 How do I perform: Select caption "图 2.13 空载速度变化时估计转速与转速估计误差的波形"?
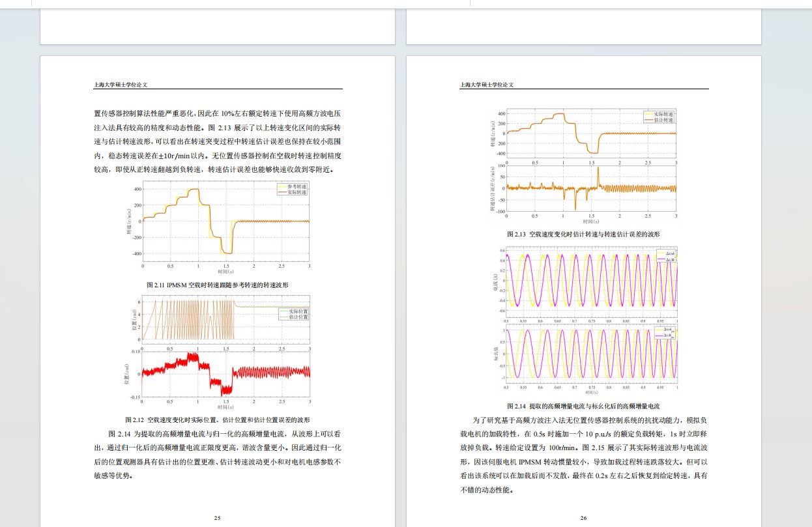pyautogui.click(x=584, y=234)
